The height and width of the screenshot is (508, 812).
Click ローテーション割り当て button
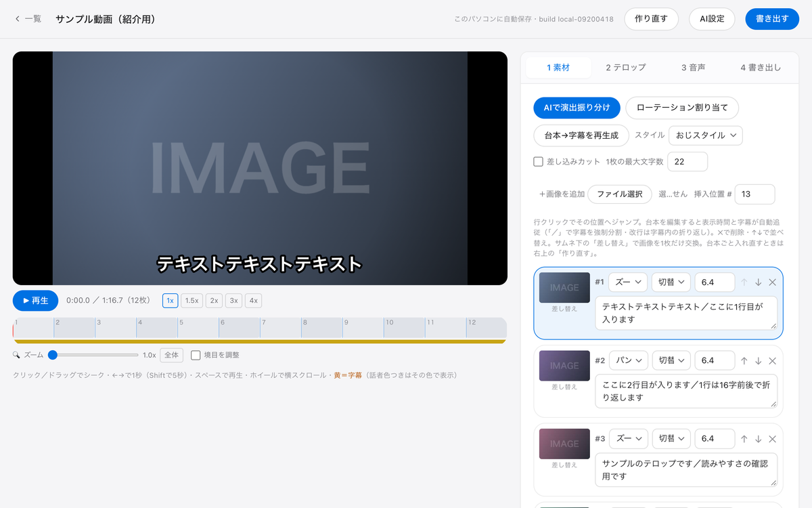pos(682,108)
